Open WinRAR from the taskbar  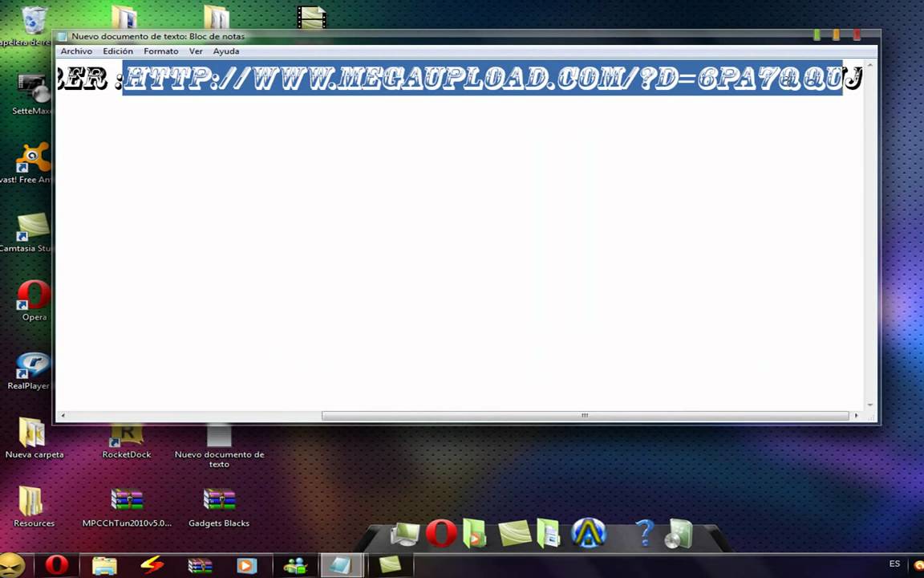pos(201,566)
